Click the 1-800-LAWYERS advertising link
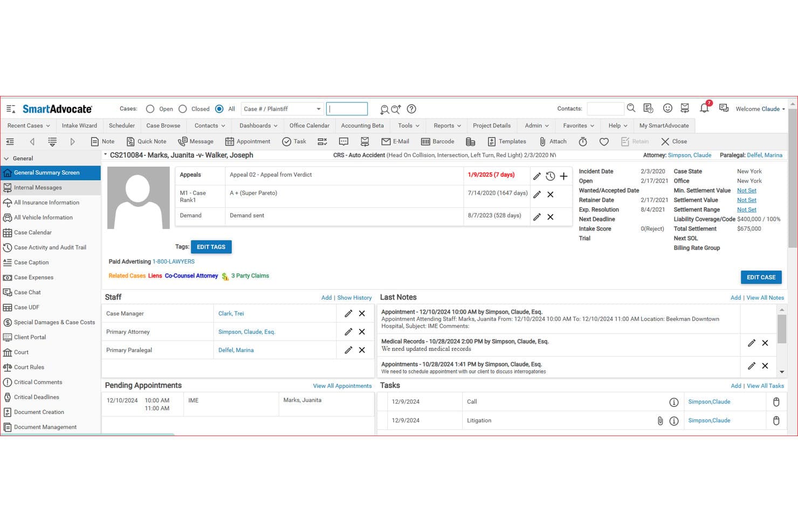Screen dimensions: 798x532 click(174, 261)
